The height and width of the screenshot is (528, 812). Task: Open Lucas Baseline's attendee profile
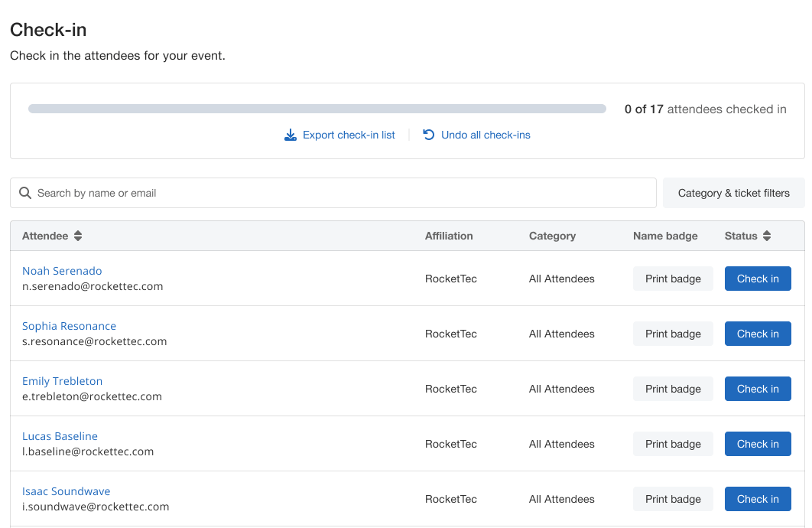(60, 436)
